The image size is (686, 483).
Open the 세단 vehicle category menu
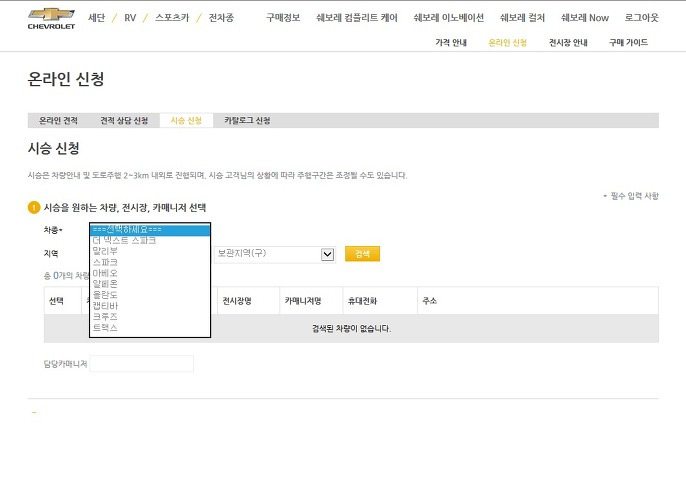[96, 18]
